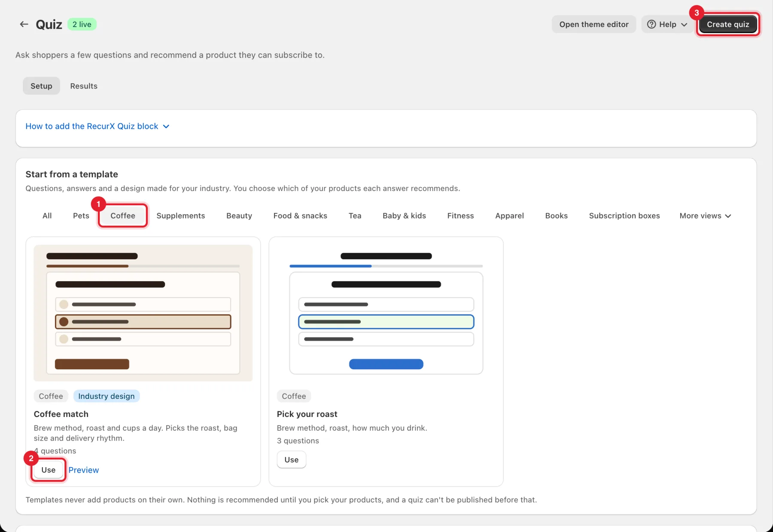Viewport: 773px width, 532px height.
Task: Click the Pick your roast template thumbnail
Action: point(386,313)
